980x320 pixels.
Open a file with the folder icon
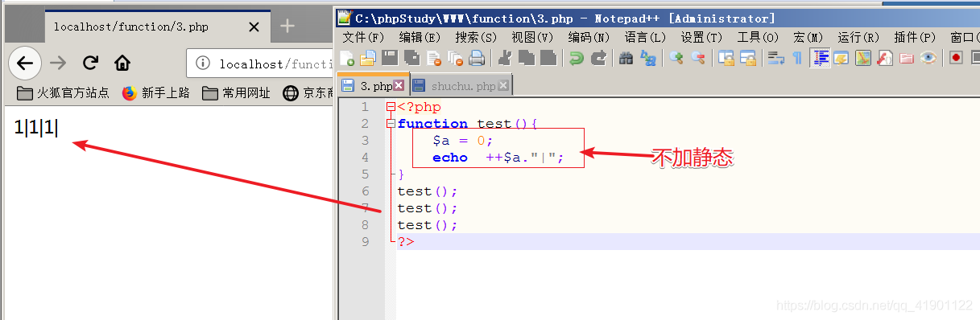(368, 58)
